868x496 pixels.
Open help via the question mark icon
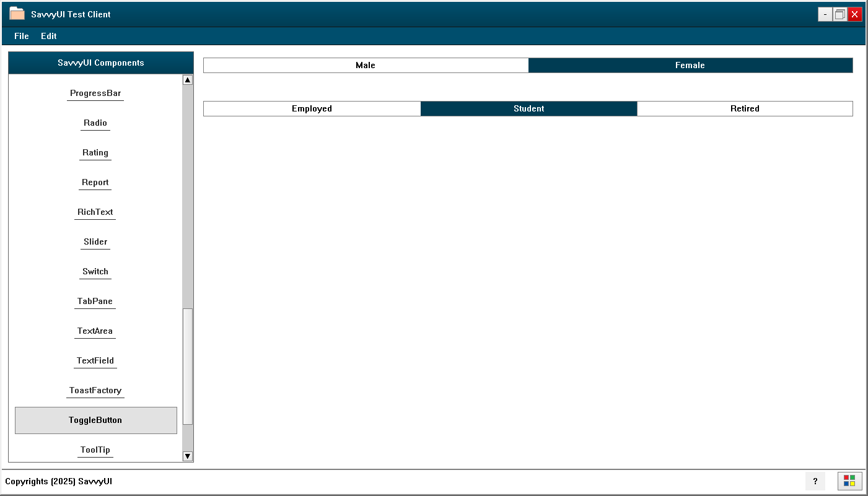click(815, 481)
